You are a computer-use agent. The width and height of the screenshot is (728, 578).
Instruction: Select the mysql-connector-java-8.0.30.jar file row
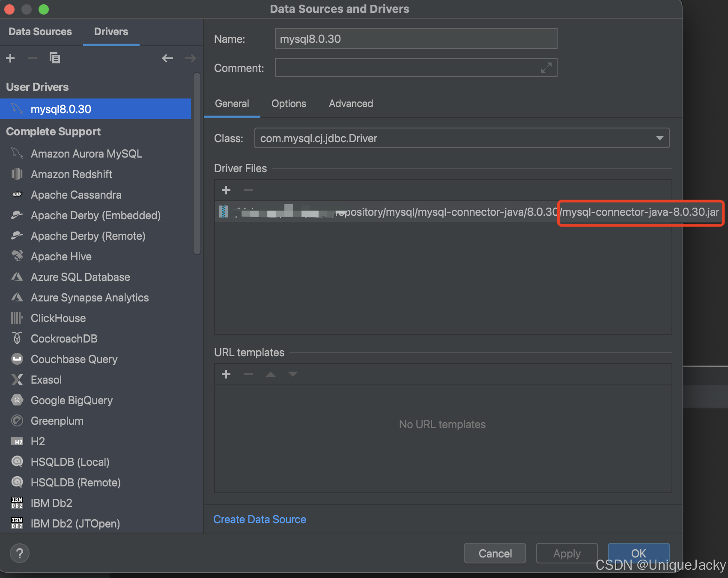[443, 212]
